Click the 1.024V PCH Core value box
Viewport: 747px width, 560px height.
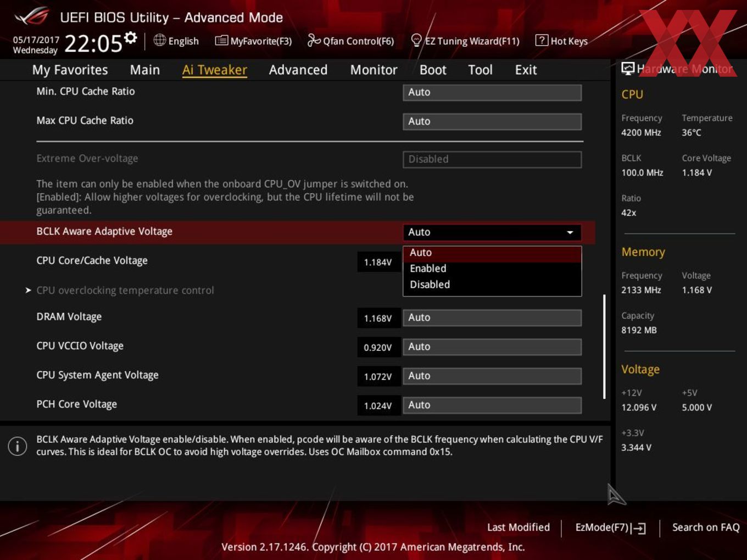point(378,406)
